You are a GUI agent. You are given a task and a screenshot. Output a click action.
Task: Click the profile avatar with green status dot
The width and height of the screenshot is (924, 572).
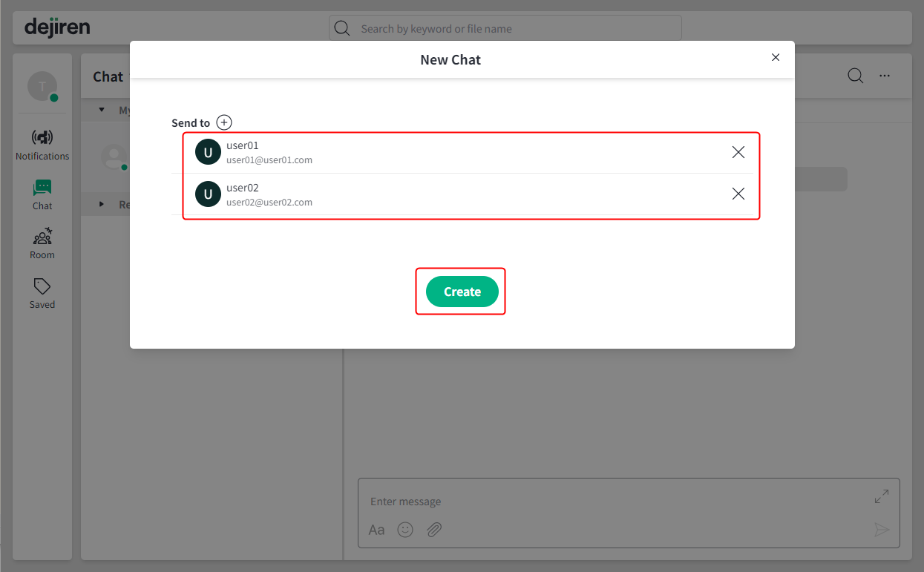click(42, 86)
